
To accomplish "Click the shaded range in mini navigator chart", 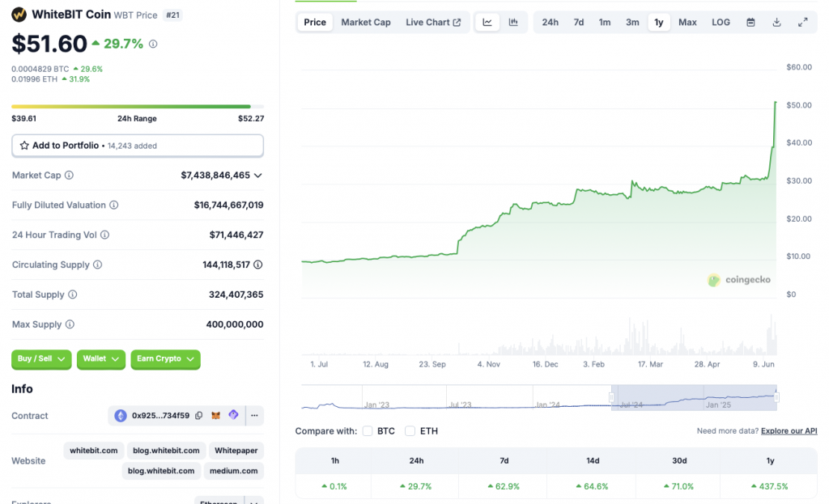I will pos(694,397).
